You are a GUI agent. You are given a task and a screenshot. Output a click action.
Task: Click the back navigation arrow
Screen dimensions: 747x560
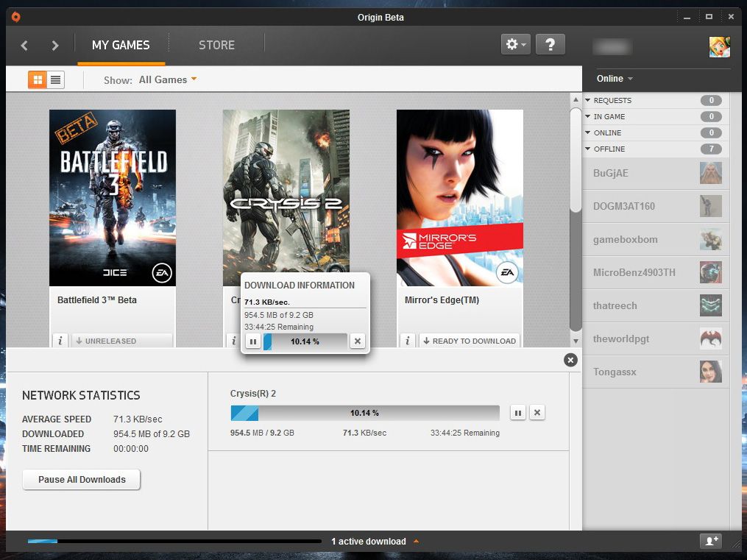point(24,46)
